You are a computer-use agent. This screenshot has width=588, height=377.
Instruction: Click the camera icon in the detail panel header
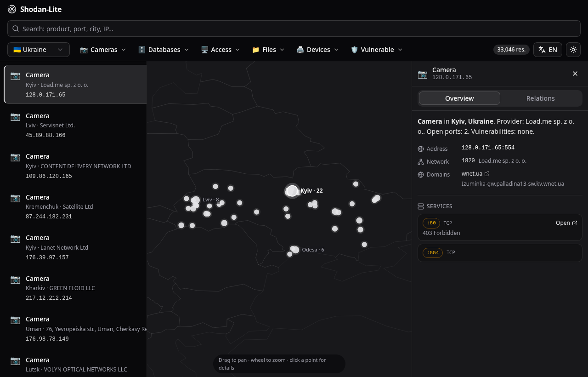423,74
